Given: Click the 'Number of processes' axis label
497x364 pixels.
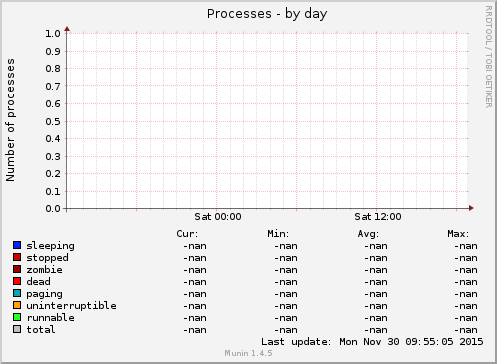Looking at the screenshot, I should [10, 120].
